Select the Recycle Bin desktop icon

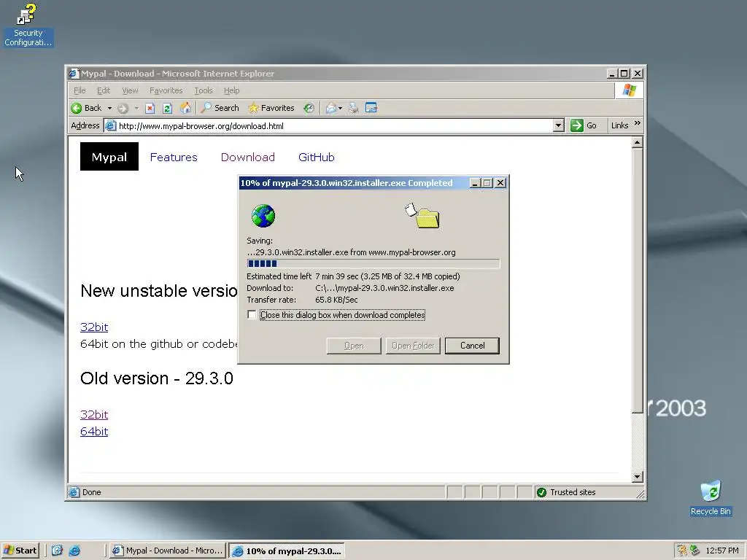[711, 498]
